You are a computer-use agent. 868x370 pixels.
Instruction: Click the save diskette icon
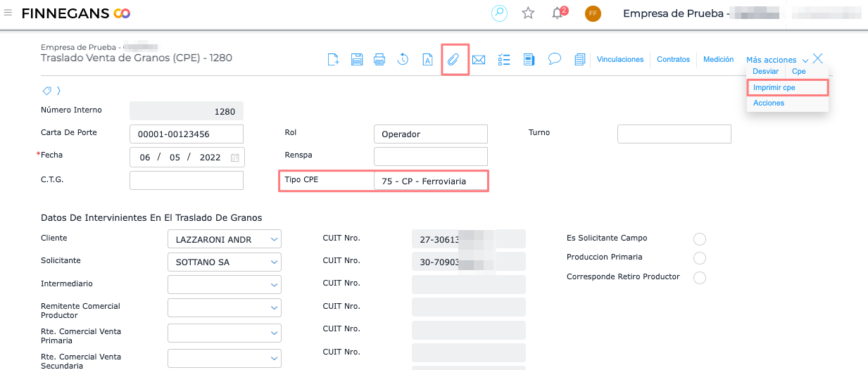[x=357, y=60]
